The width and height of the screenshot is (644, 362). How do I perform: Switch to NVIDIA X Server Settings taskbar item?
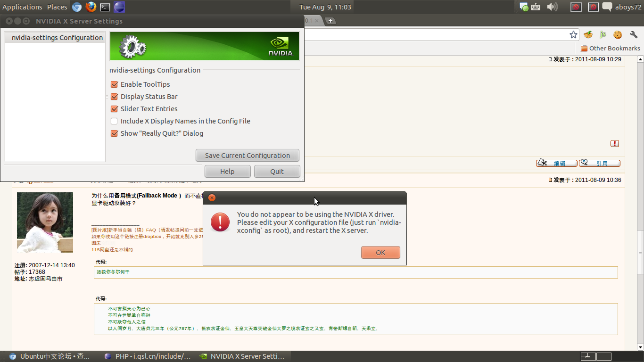coord(243,356)
